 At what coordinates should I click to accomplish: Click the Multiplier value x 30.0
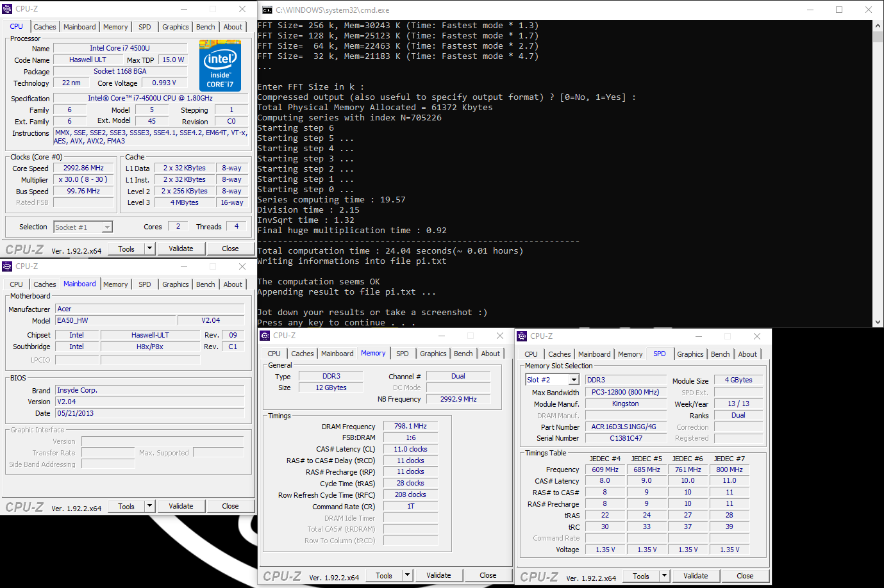tap(83, 179)
